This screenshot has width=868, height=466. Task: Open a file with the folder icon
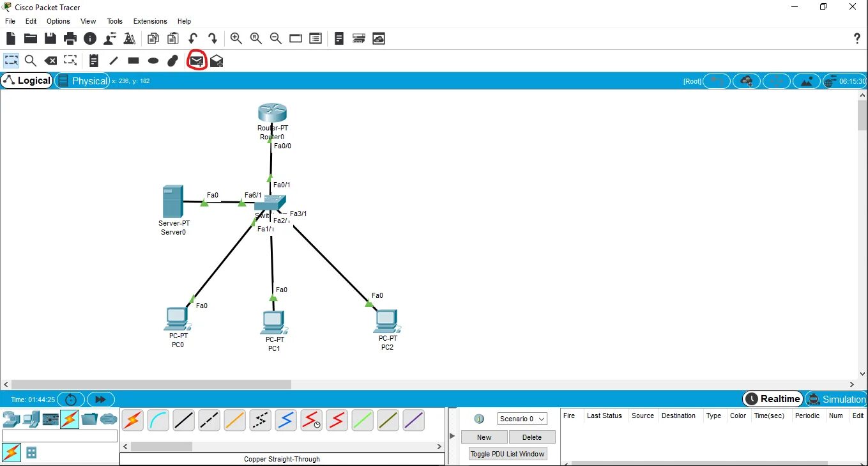30,38
